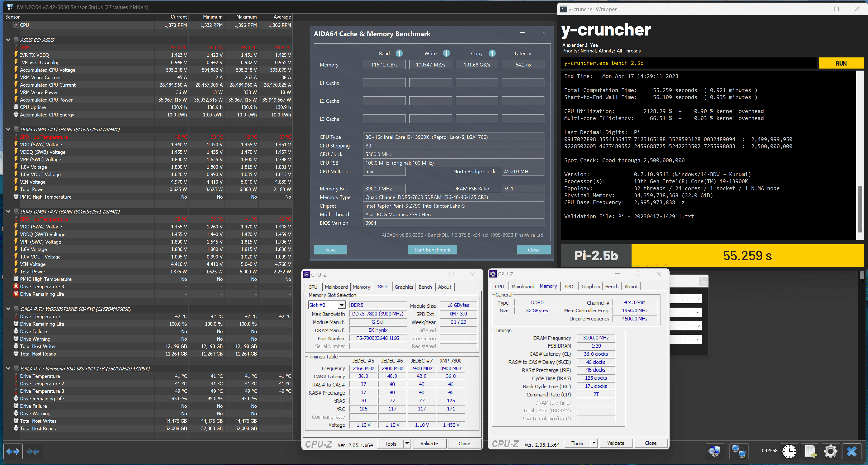Viewport: 868px width, 465px height.
Task: Switch to Mainboard tab in CPU-Z SPD window
Action: (x=336, y=287)
